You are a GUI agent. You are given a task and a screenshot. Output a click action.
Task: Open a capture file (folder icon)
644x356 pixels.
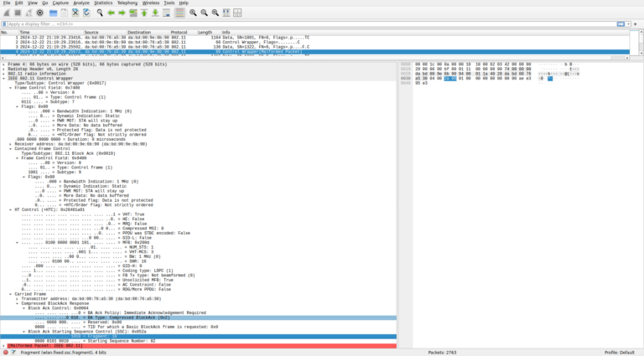53,13
